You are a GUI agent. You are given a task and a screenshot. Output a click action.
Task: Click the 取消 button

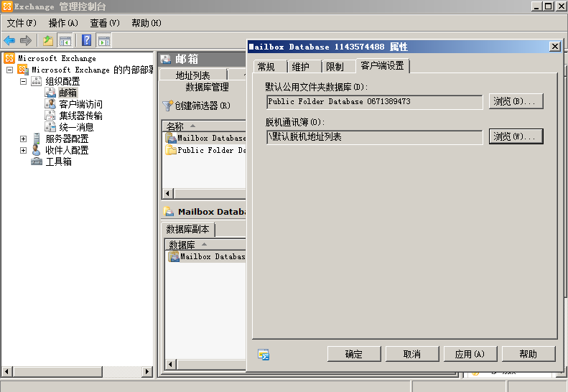[x=412, y=354]
